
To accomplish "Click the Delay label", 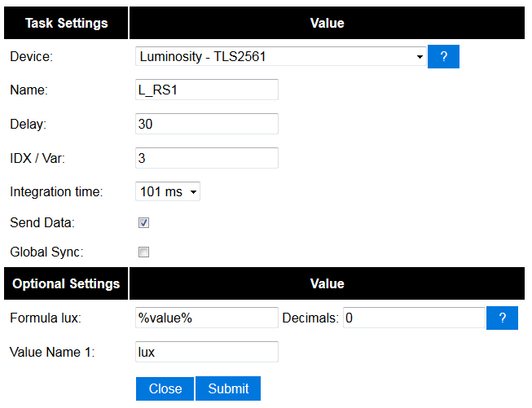I will click(x=28, y=124).
